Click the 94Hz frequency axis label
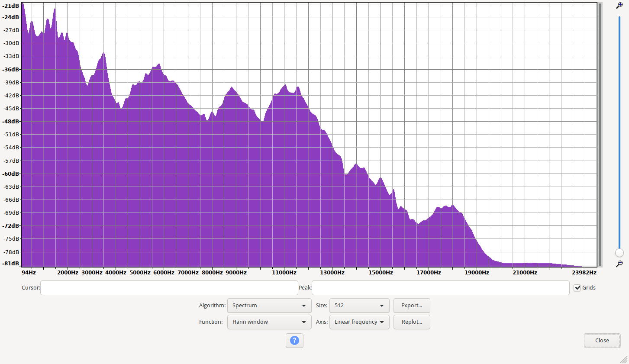629x364 pixels. point(29,272)
